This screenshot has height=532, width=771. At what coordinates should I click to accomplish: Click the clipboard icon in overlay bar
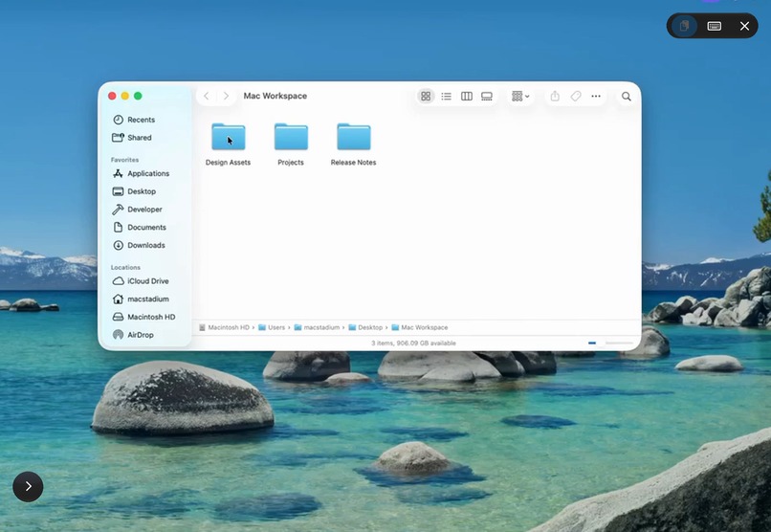[684, 26]
